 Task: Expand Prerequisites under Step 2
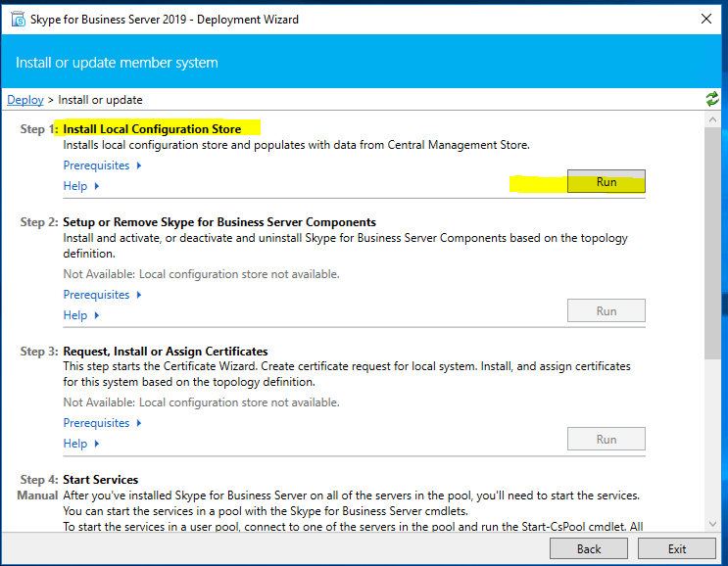pos(102,295)
